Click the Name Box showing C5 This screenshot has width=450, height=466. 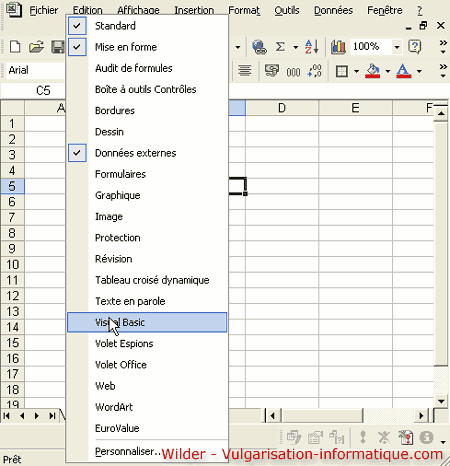coord(33,90)
